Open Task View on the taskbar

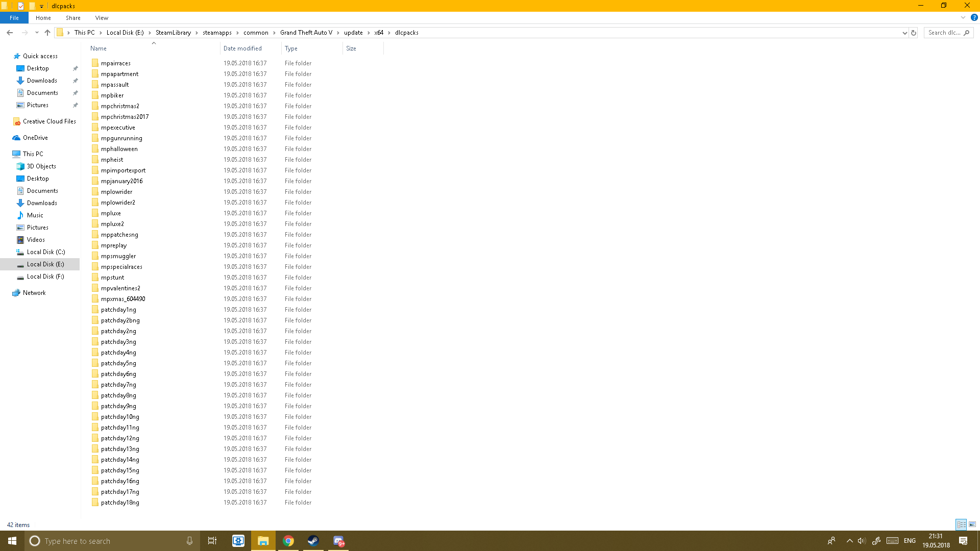click(212, 541)
